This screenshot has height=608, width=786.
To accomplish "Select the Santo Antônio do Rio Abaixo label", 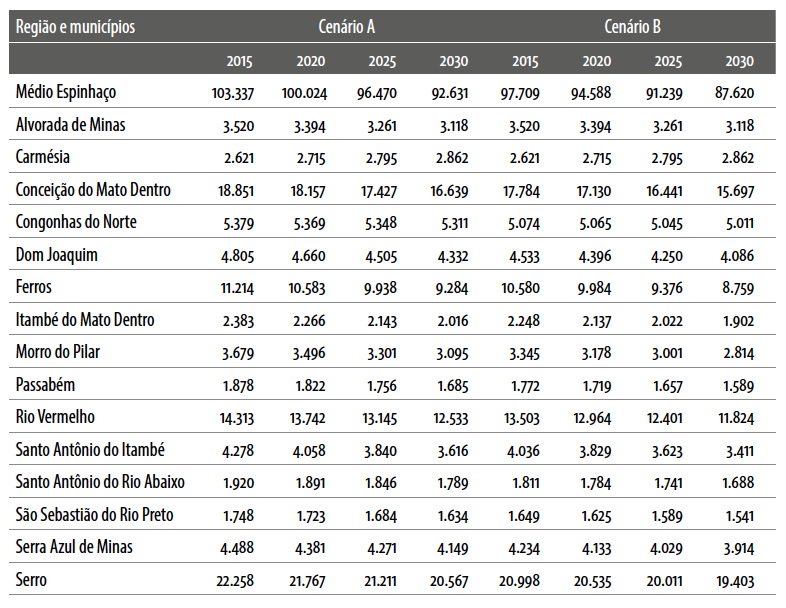I will 100,482.
